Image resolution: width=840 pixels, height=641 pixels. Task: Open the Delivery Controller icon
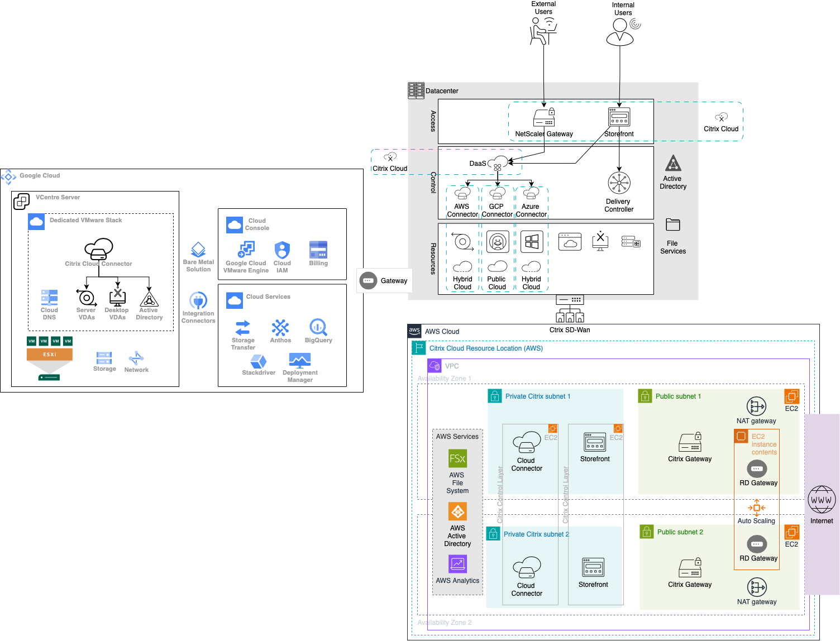point(618,181)
